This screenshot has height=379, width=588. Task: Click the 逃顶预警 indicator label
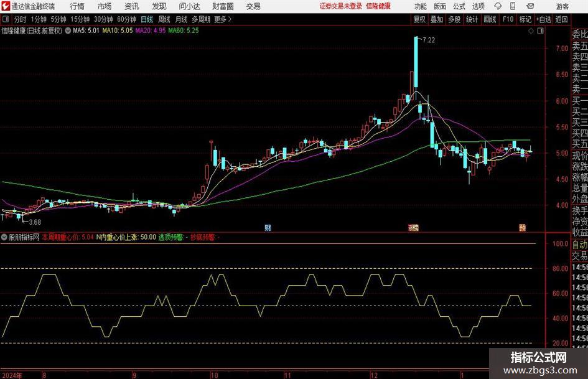pos(173,237)
